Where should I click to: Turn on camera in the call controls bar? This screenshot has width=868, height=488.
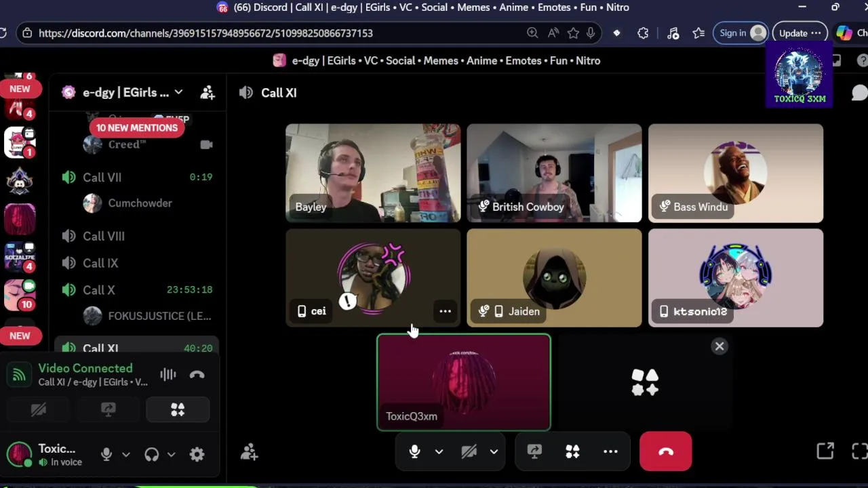tap(469, 451)
